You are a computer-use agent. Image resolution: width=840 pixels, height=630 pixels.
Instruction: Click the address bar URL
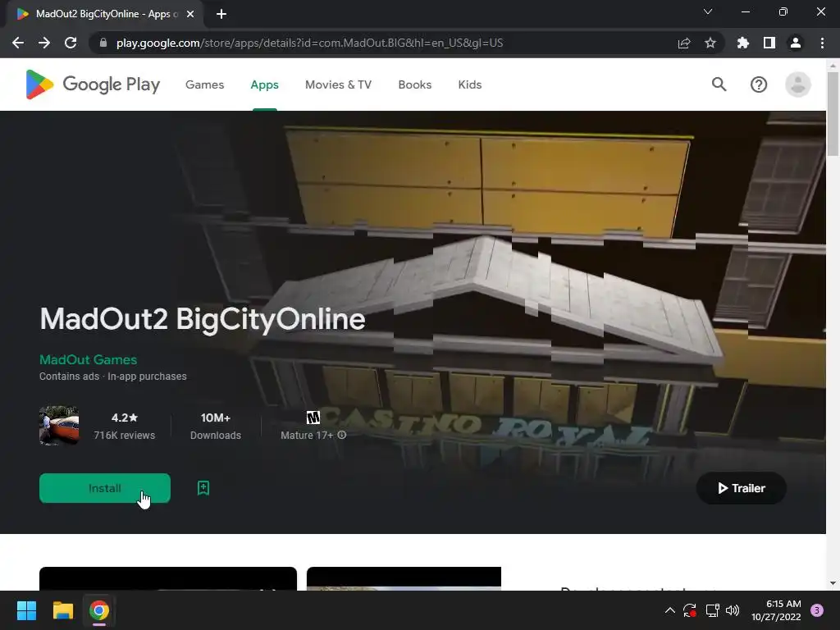click(309, 43)
